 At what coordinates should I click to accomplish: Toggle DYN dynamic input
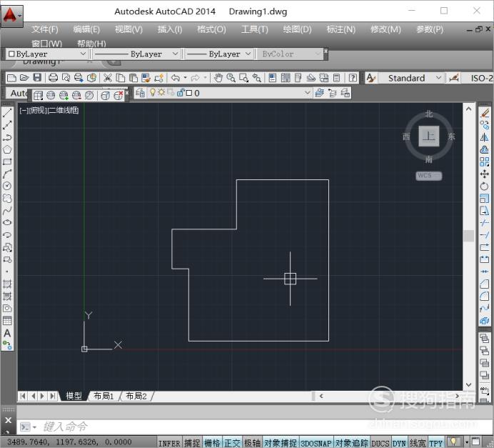coord(399,443)
